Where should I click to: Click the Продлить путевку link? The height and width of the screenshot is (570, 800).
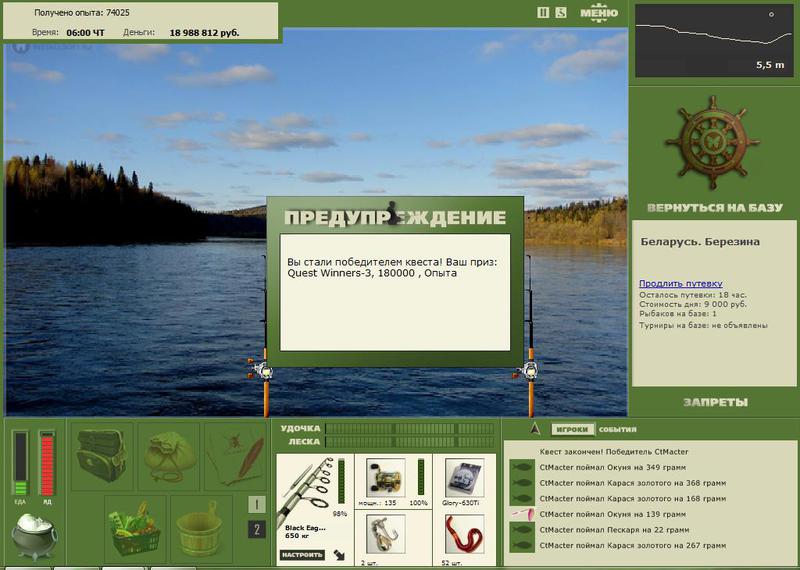tap(681, 283)
